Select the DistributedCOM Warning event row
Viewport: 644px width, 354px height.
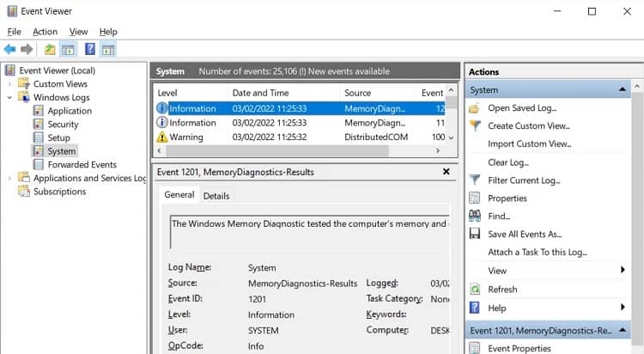coord(301,137)
